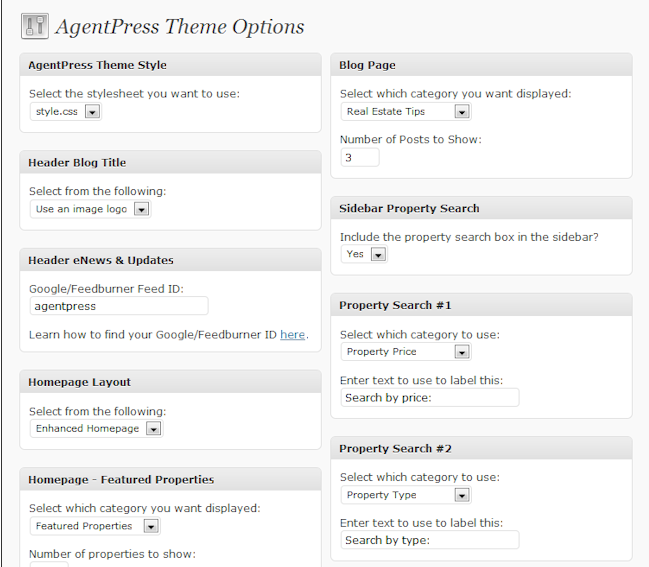
Task: Collapse the AgentPress Theme Style panel header
Action: coord(171,65)
